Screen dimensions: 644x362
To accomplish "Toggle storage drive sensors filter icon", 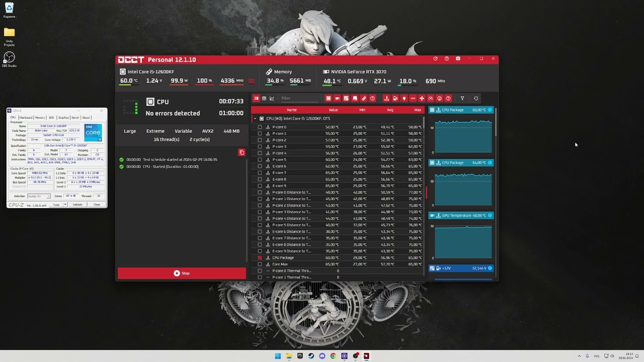I will coord(355,99).
